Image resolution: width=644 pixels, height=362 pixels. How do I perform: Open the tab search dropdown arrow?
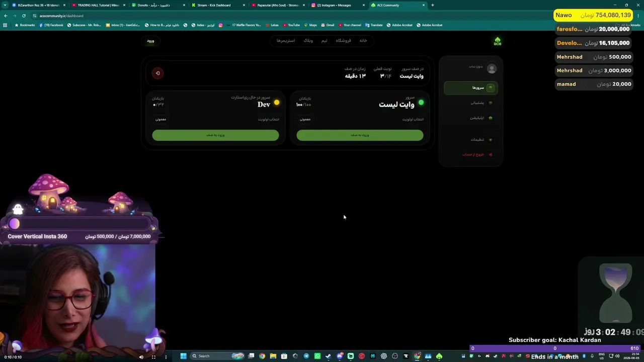point(5,5)
